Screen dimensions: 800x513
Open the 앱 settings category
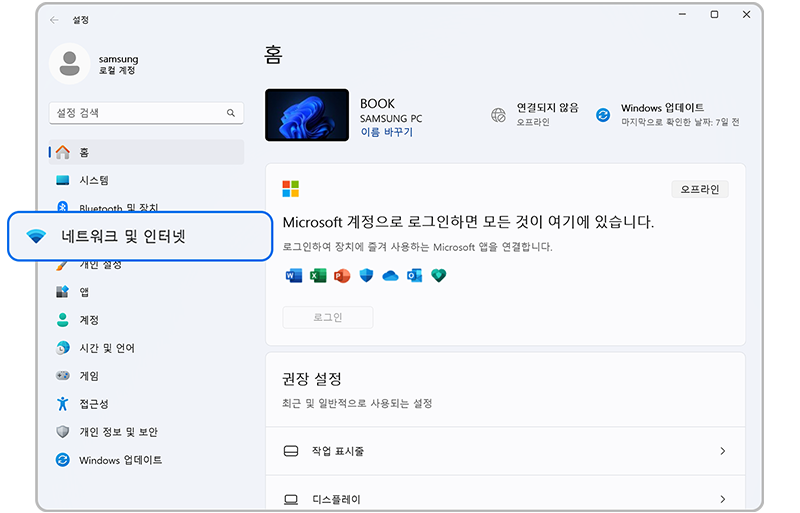[146, 292]
